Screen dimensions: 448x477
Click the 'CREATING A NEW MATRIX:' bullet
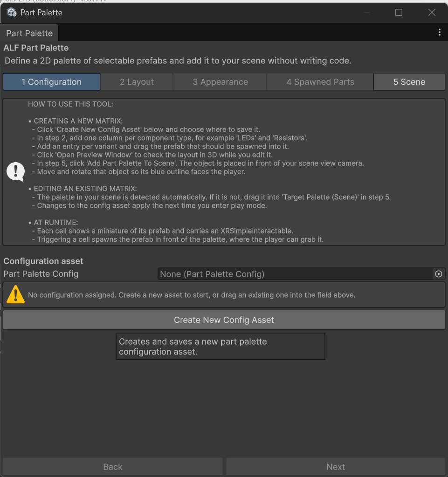(76, 121)
